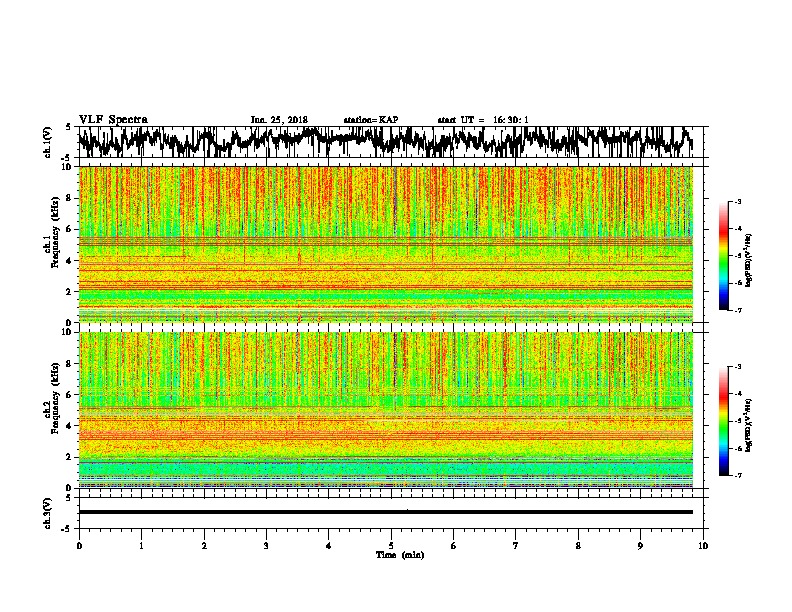Click the "Time (min)" x-axis label
This screenshot has height=612, width=792.
point(400,555)
